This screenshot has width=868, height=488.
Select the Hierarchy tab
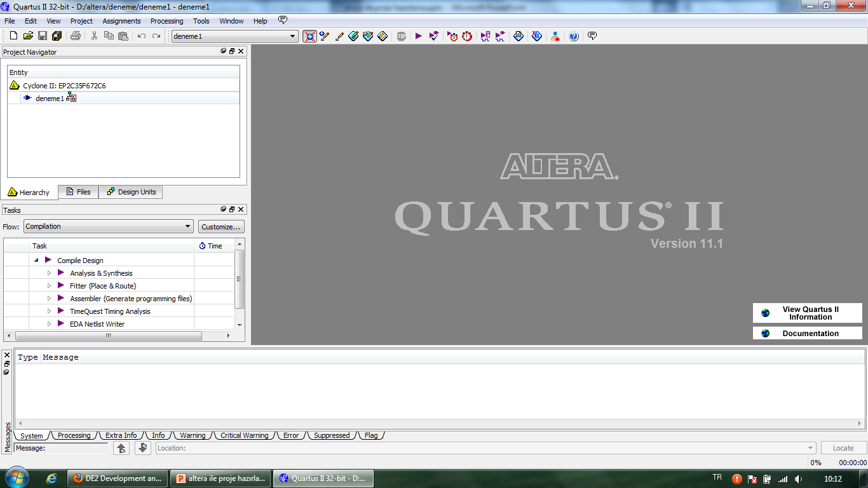(29, 193)
